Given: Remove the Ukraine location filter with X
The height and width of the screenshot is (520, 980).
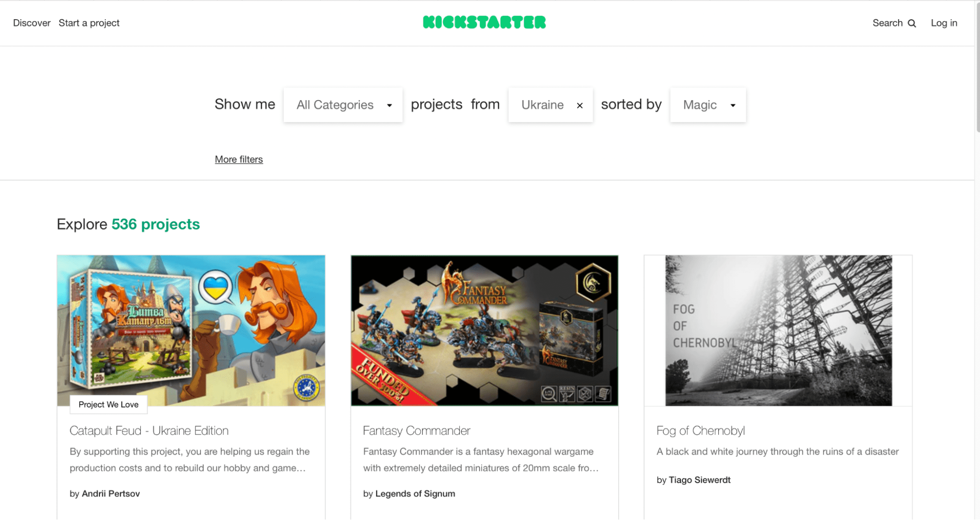Looking at the screenshot, I should tap(579, 105).
